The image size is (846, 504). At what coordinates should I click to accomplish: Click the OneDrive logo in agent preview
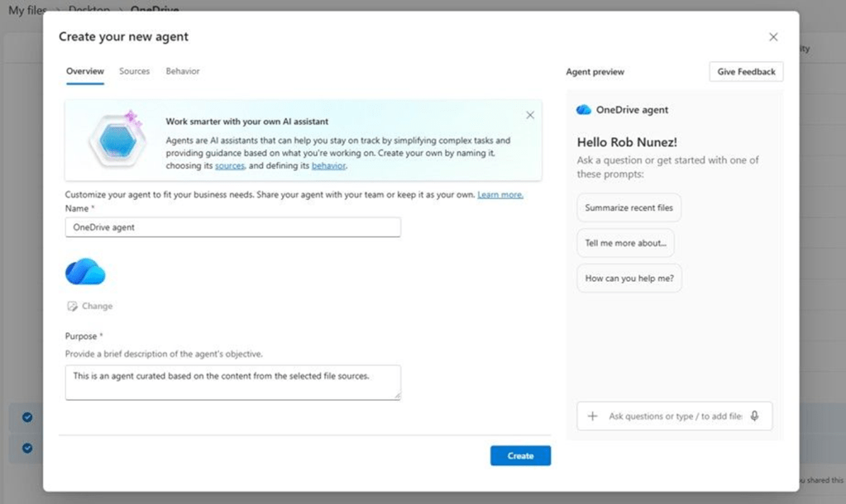pos(584,110)
